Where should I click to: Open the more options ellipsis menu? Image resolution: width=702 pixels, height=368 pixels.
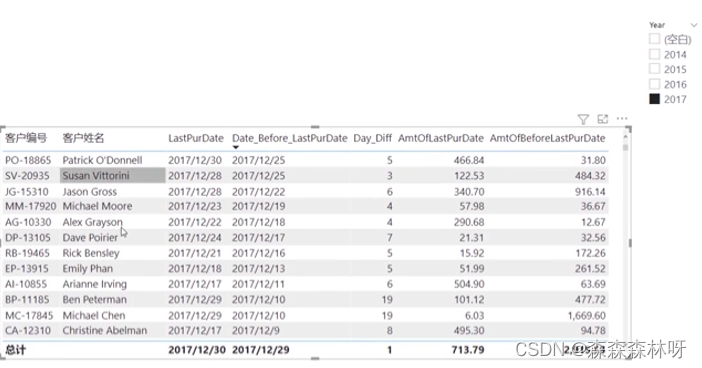tap(622, 119)
